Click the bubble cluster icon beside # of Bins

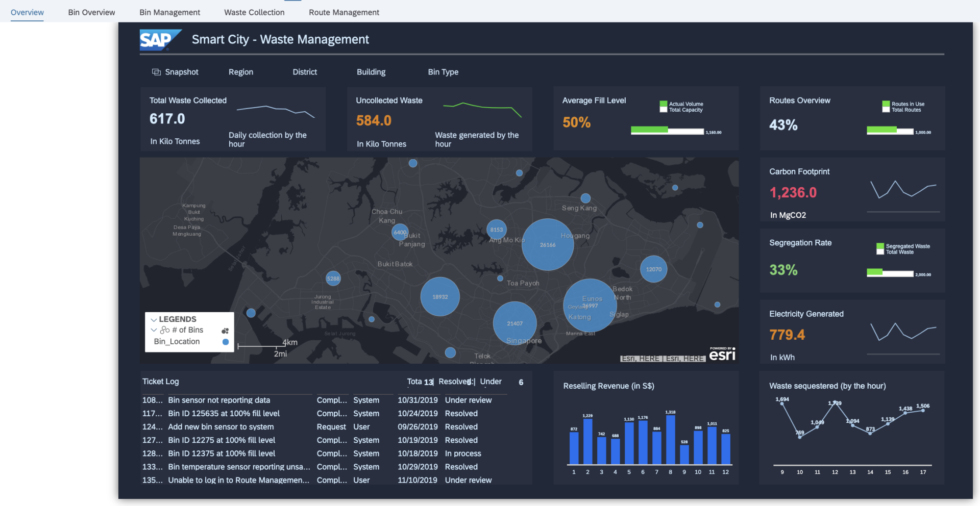[x=225, y=331]
